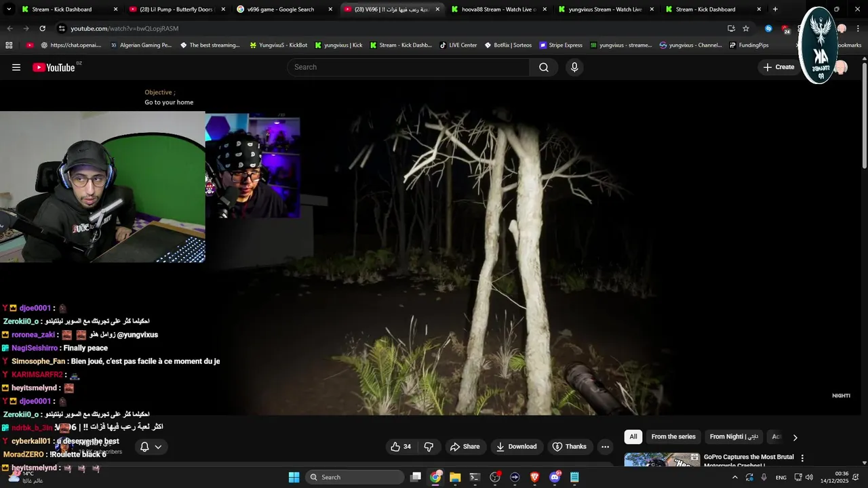Click Share button under the video
Image resolution: width=868 pixels, height=488 pixels.
(465, 447)
